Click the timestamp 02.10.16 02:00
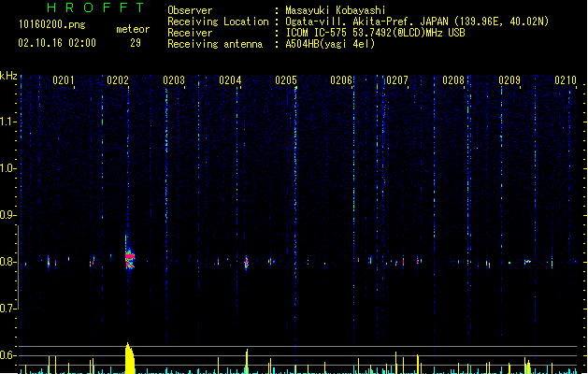588x374 pixels. (57, 43)
